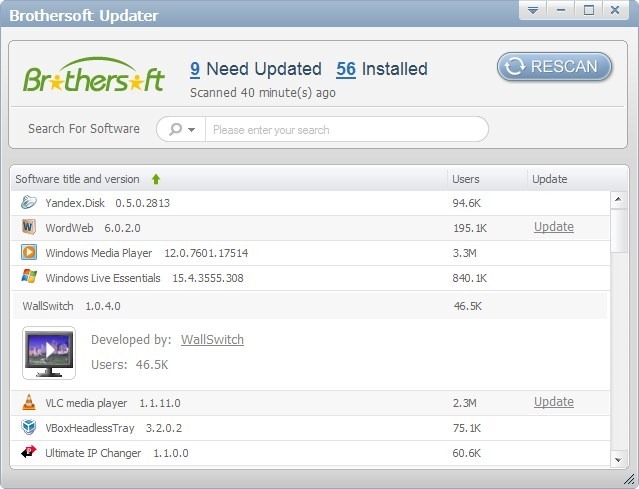Viewport: 639px width, 489px height.
Task: Sort by Software title and version header
Action: tap(77, 179)
